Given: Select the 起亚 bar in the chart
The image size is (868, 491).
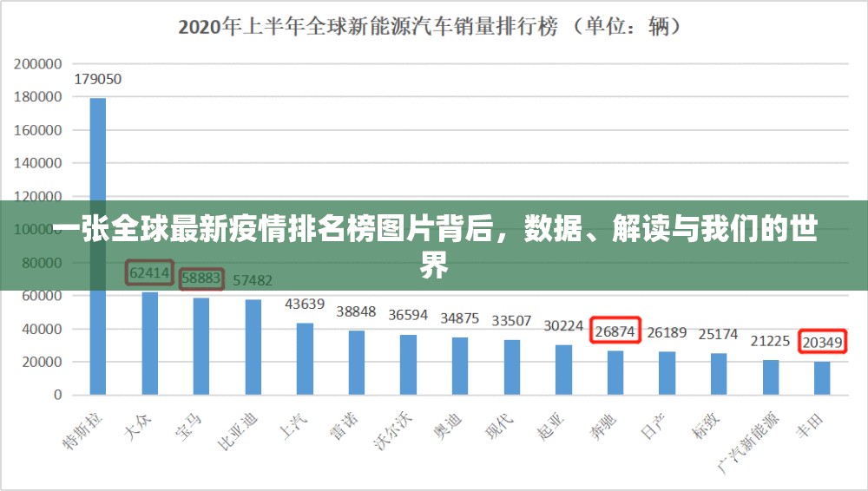Looking at the screenshot, I should 563,370.
